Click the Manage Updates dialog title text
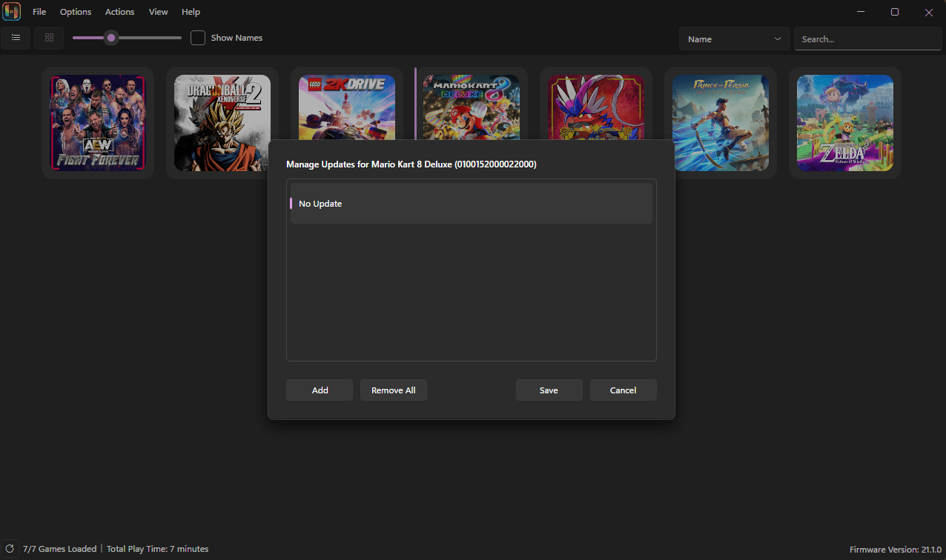946x560 pixels. (x=411, y=164)
